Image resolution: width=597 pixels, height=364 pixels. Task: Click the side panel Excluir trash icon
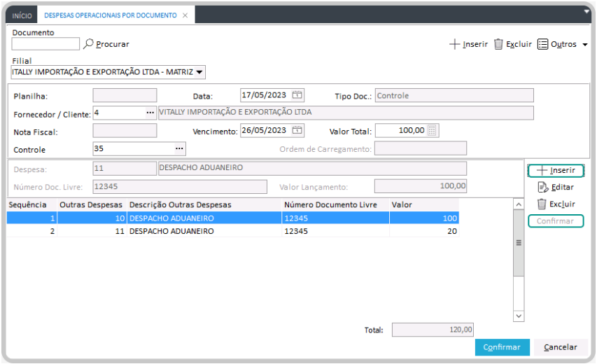tap(542, 204)
